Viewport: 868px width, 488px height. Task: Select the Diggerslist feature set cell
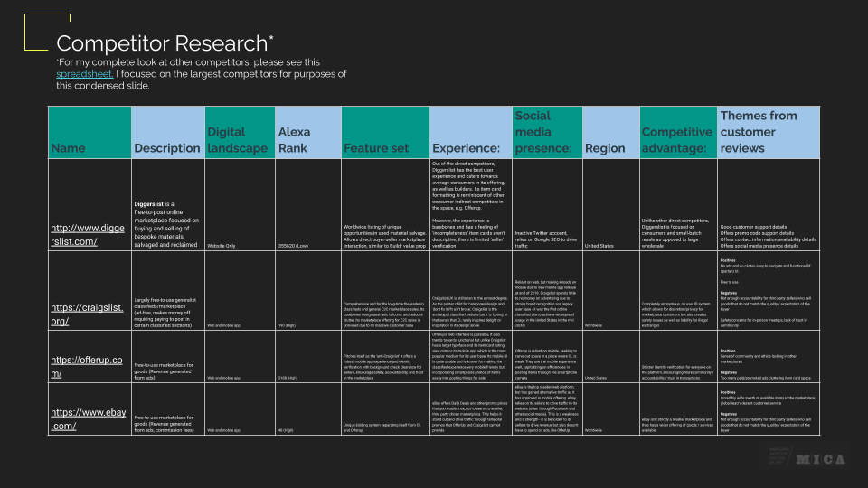(385, 205)
